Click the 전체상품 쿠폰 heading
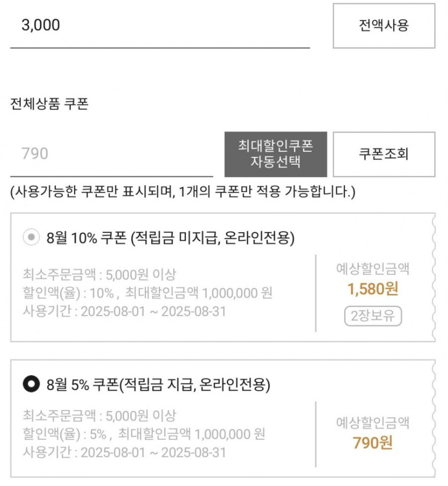Screen dimensions: 448x486 pos(49,104)
